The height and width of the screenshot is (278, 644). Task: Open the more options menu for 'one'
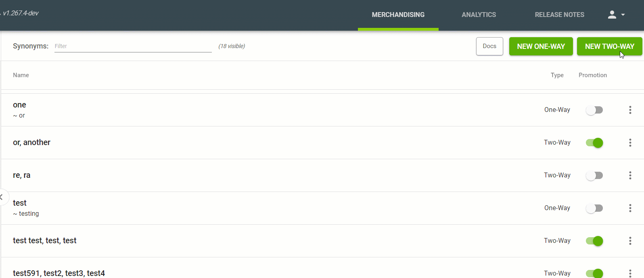tap(630, 110)
